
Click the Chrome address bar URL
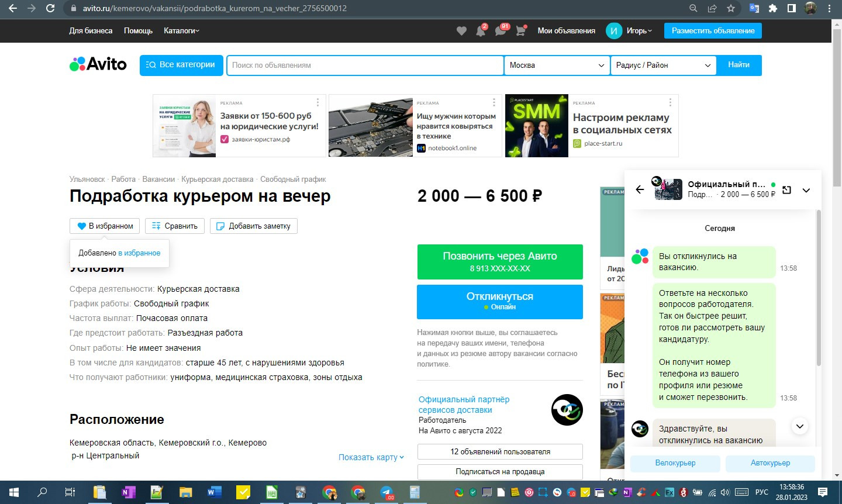point(215,9)
